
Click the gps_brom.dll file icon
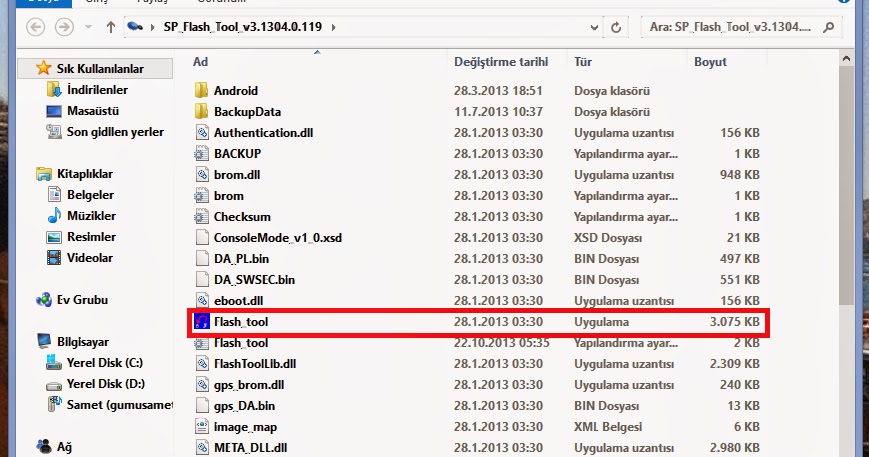tap(202, 384)
